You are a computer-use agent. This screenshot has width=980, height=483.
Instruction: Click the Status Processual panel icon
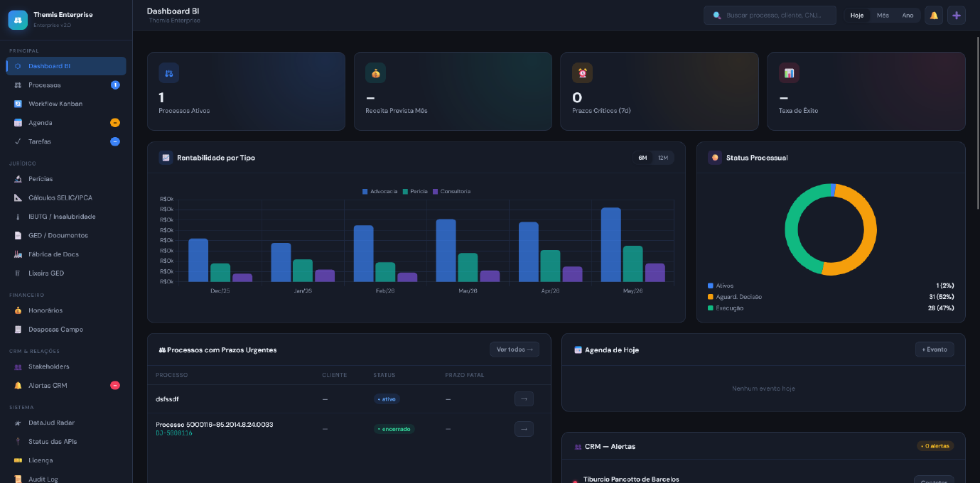[715, 158]
